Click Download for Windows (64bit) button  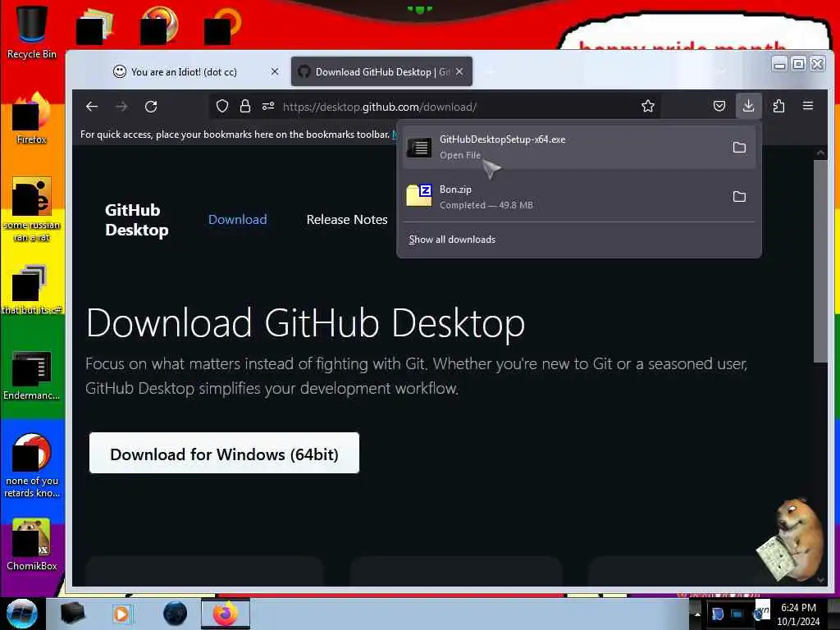(224, 453)
